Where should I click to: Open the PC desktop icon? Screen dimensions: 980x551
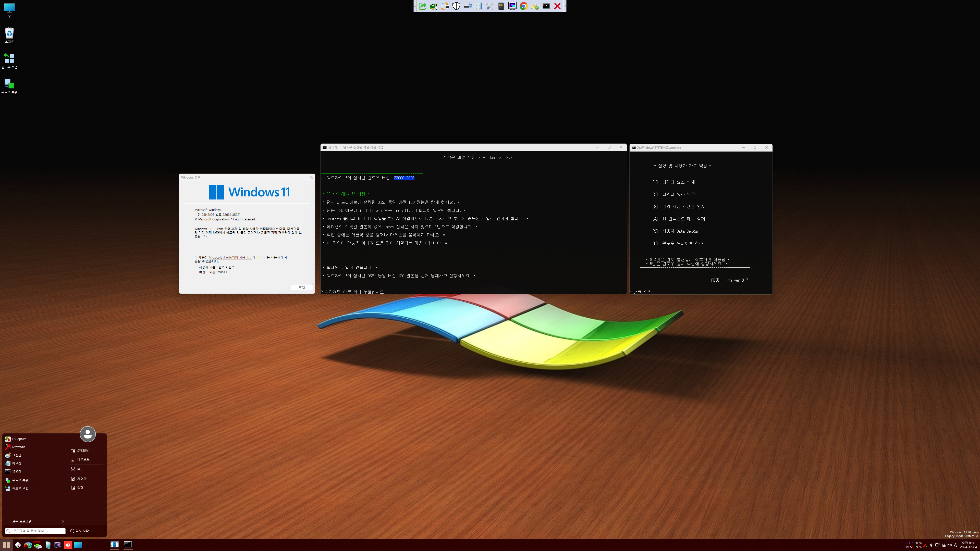[x=9, y=10]
